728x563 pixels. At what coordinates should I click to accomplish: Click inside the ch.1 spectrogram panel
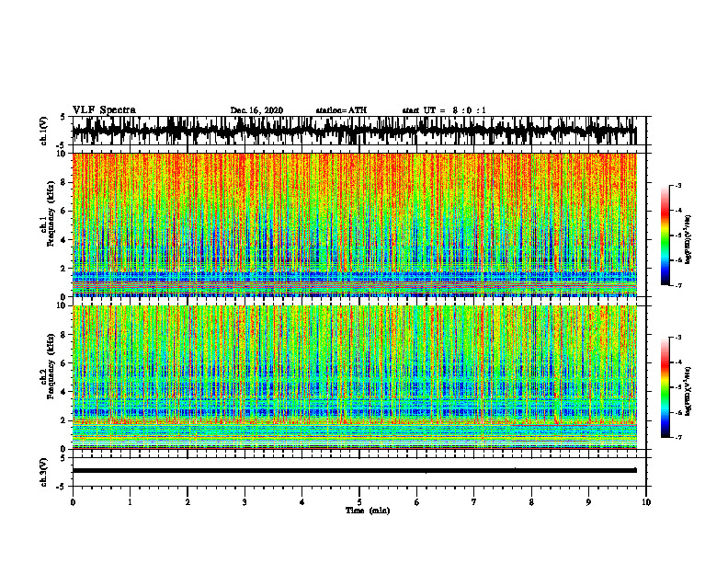click(354, 224)
